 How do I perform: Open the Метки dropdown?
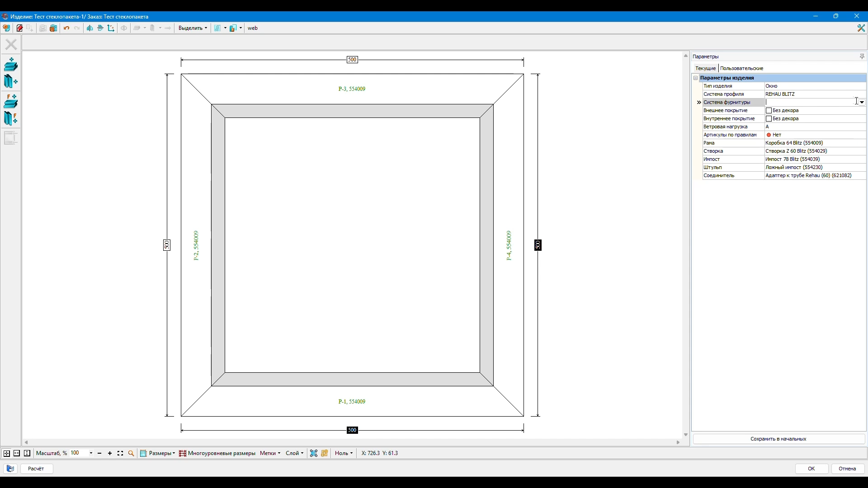(270, 453)
